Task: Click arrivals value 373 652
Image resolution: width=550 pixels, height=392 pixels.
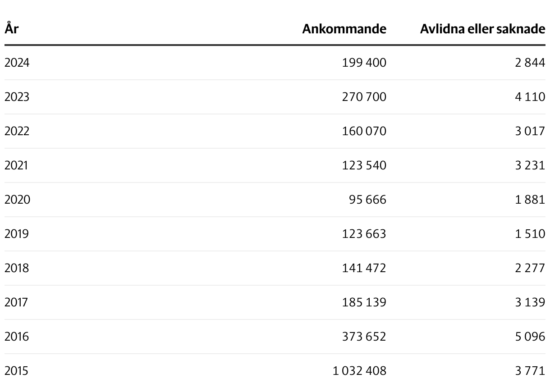Action: (364, 337)
